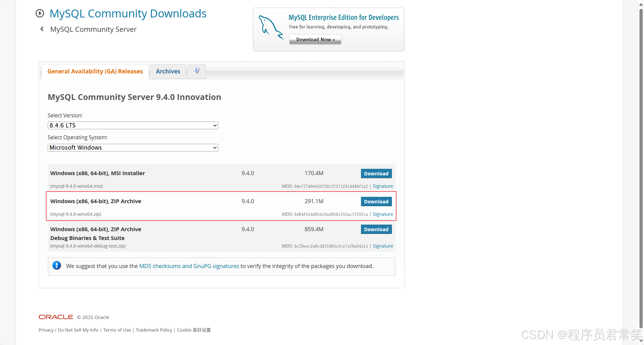Open MD5 checksums and GnuPG signatures link

coord(189,266)
